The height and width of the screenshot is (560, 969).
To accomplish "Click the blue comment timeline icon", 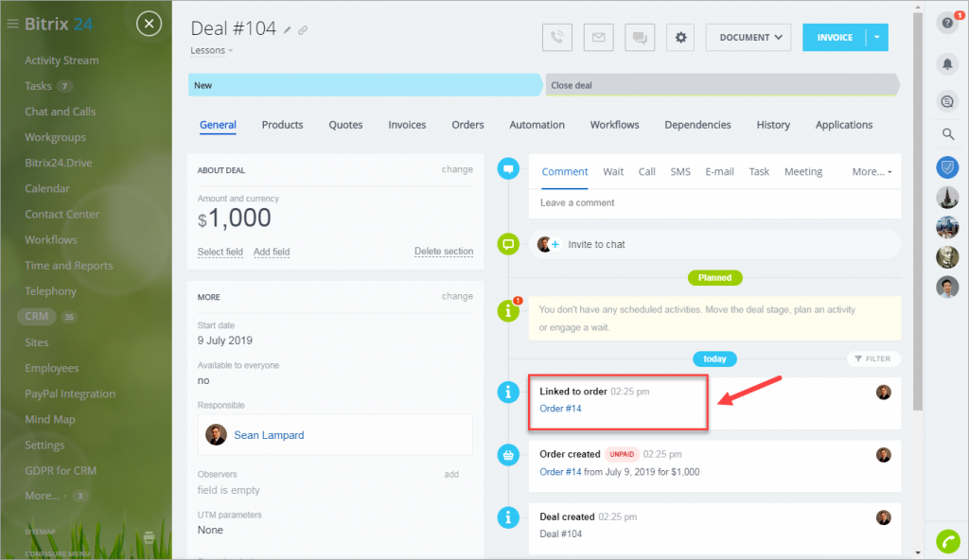I will click(x=508, y=168).
